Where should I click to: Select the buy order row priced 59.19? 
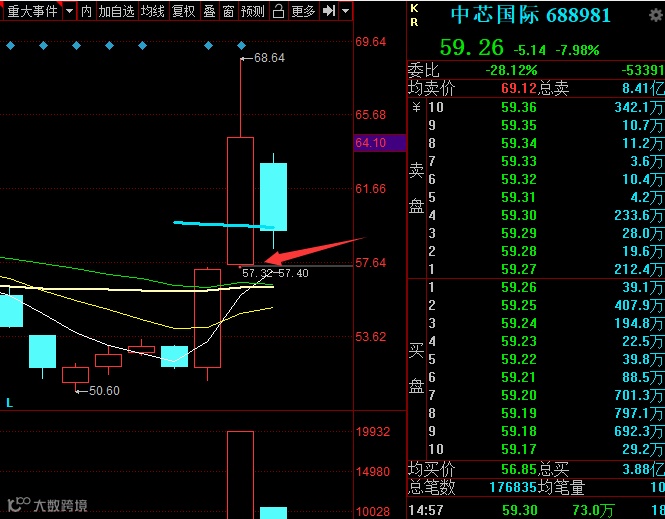pos(545,413)
